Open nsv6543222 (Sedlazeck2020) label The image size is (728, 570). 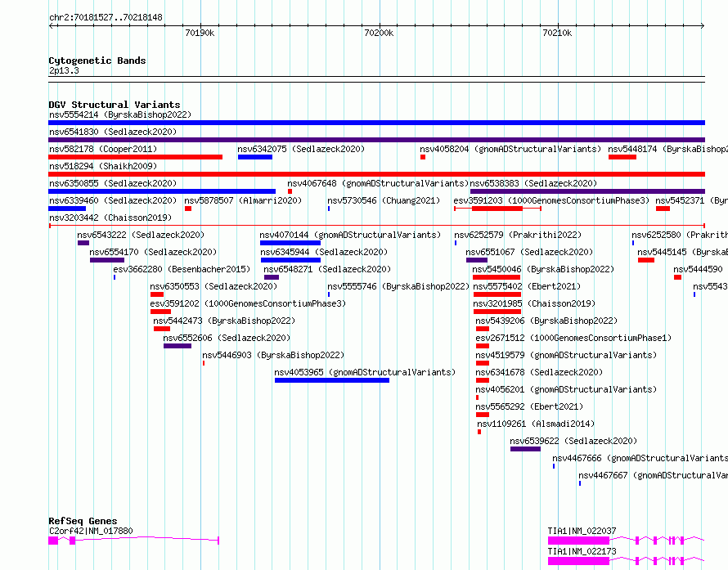[141, 235]
